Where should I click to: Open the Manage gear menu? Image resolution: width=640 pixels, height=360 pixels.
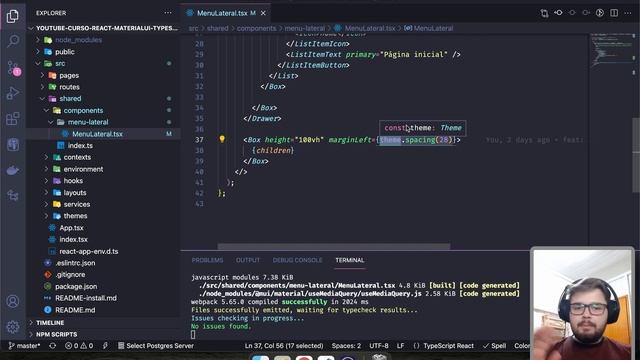(x=13, y=327)
